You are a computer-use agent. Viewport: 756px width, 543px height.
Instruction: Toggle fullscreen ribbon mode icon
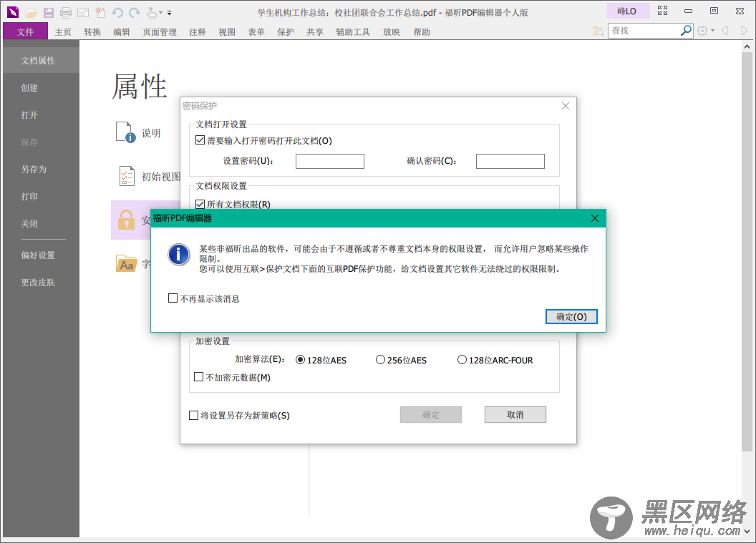coord(662,11)
